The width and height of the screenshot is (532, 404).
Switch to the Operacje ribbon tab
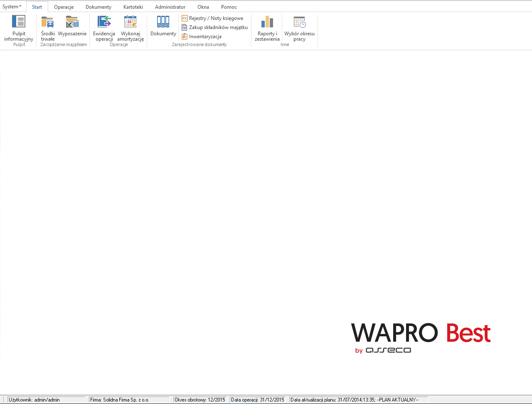pyautogui.click(x=64, y=7)
